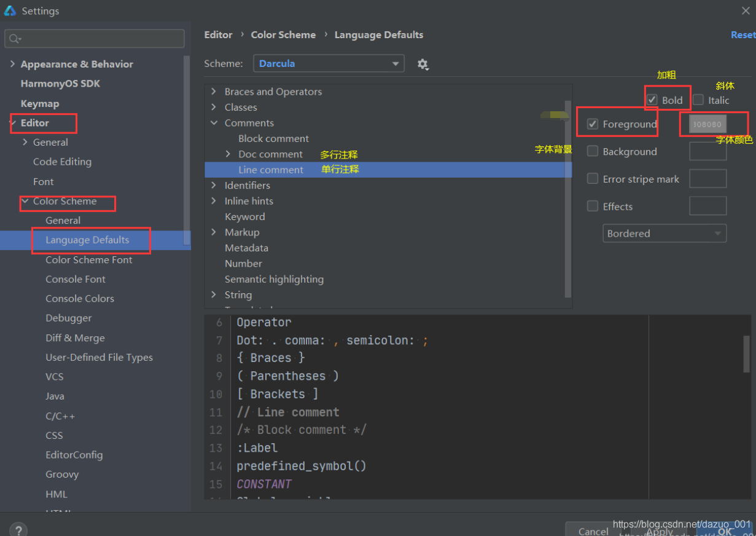Viewport: 756px width, 536px height.
Task: Open C/C++ color settings
Action: pyautogui.click(x=60, y=416)
